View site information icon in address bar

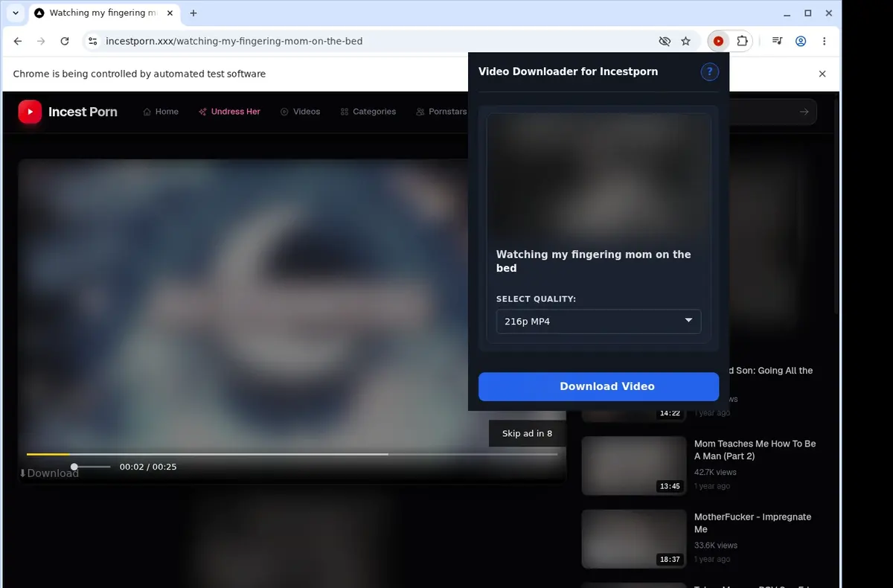(x=92, y=42)
